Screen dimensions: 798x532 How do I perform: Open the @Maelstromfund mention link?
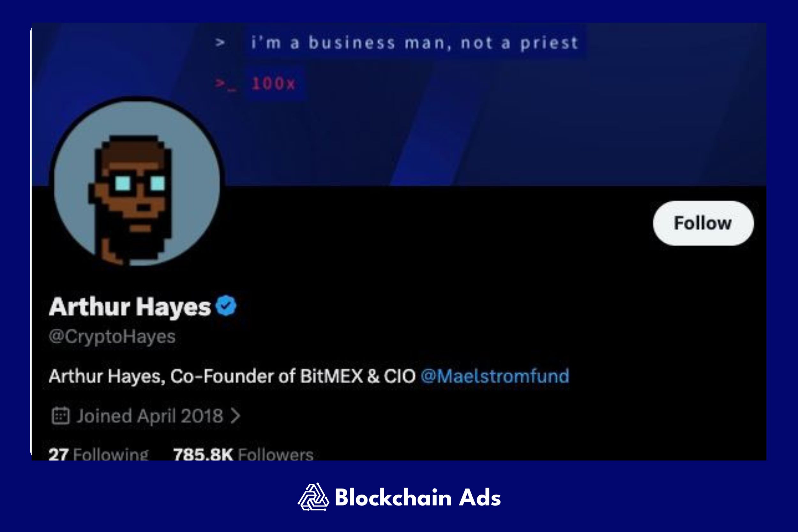pyautogui.click(x=495, y=376)
